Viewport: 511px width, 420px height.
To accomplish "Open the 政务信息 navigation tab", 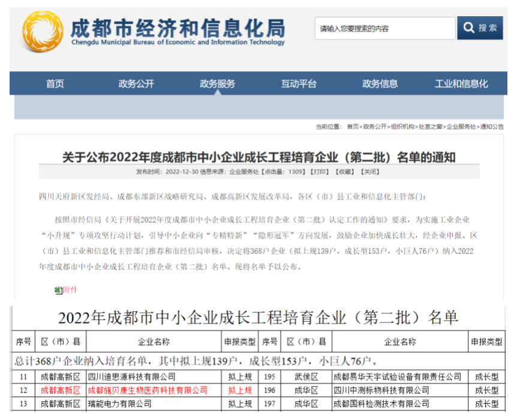I will (x=380, y=84).
